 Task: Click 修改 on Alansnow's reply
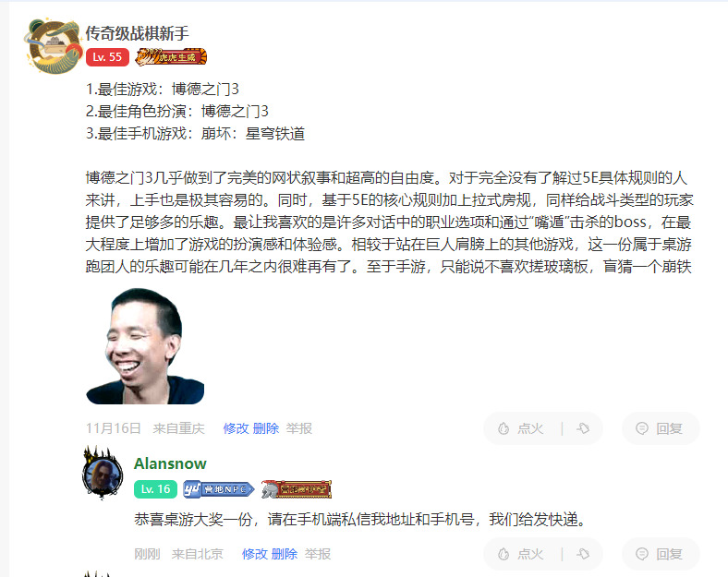point(254,554)
